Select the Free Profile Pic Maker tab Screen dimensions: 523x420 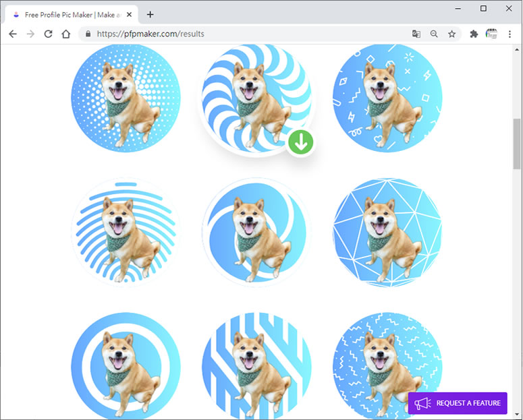[72, 15]
